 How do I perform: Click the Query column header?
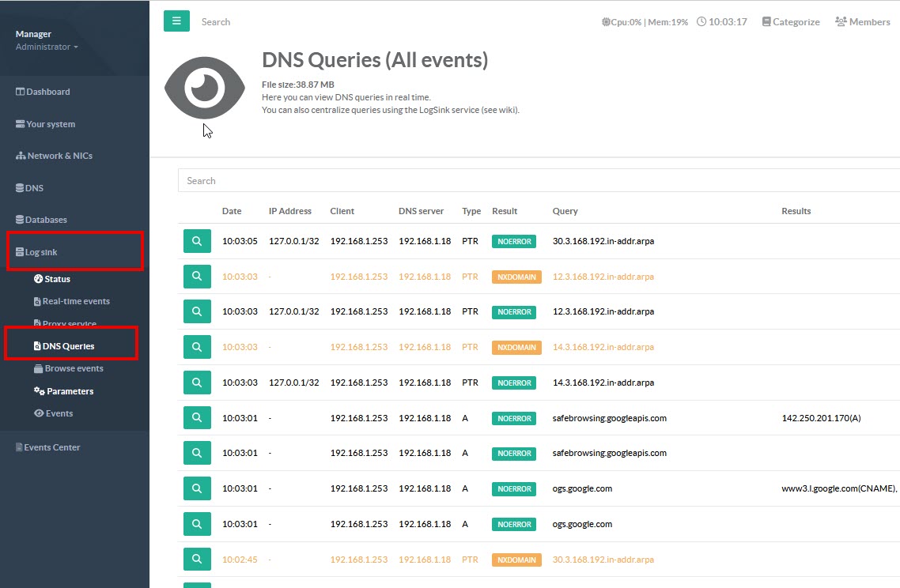[565, 211]
